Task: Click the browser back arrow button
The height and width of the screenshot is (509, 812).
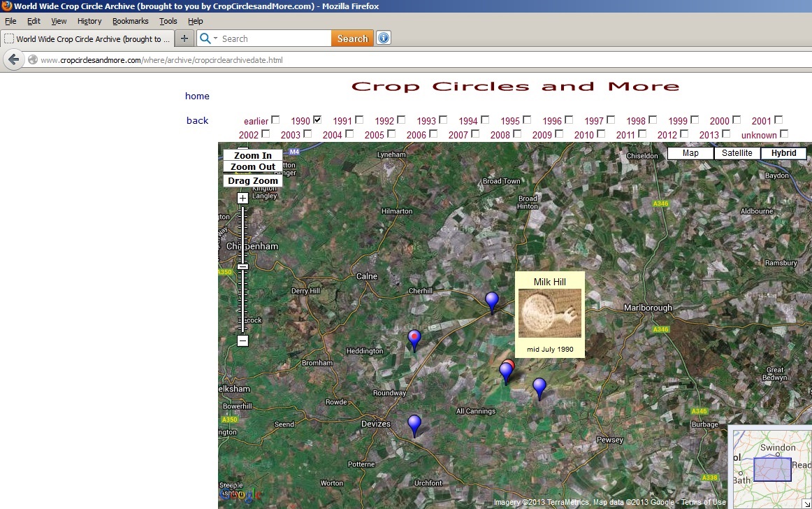Action: [13, 60]
